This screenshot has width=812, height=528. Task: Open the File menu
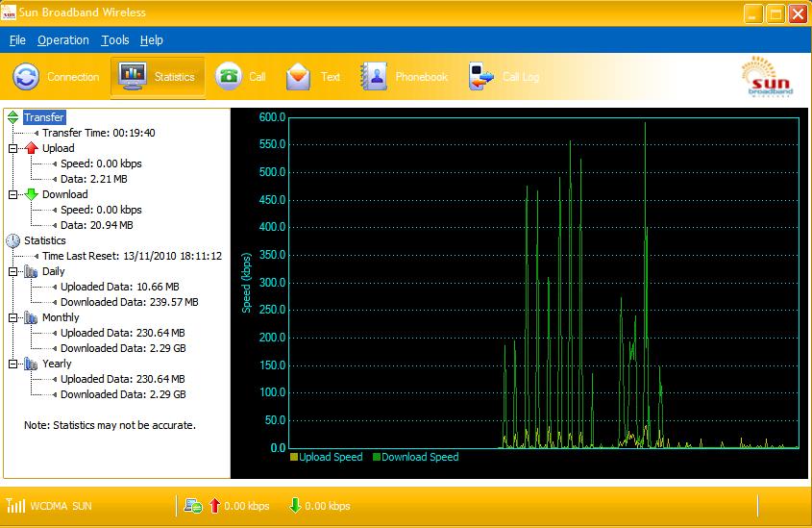pyautogui.click(x=17, y=39)
